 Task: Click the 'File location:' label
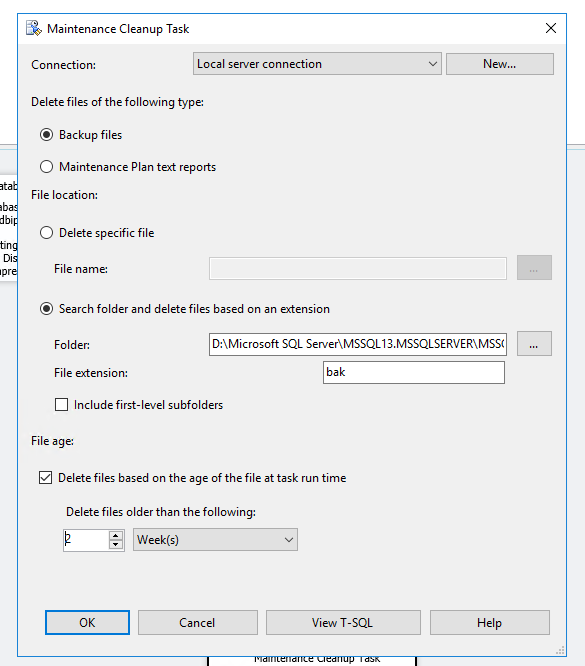point(64,195)
